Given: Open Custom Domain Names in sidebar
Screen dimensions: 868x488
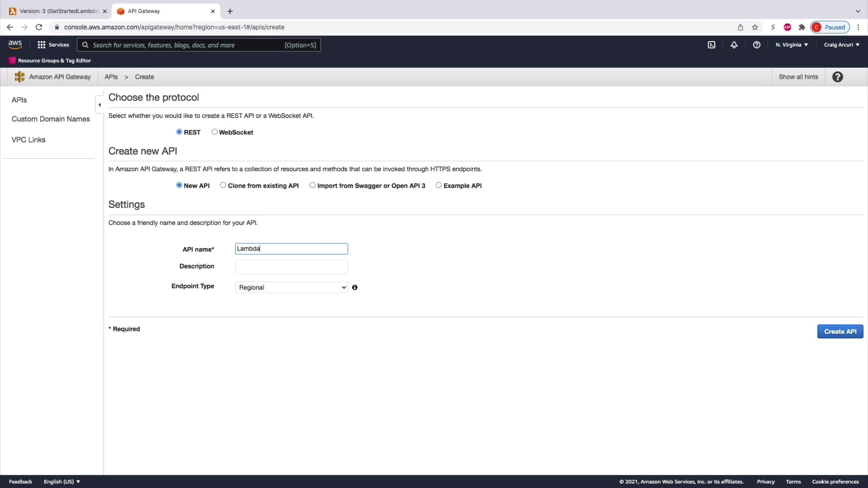Looking at the screenshot, I should point(51,119).
